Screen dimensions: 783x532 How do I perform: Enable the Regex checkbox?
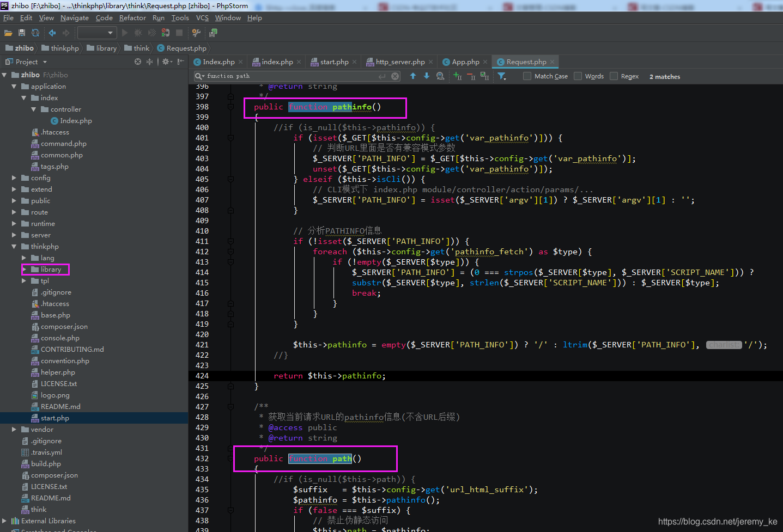[614, 76]
